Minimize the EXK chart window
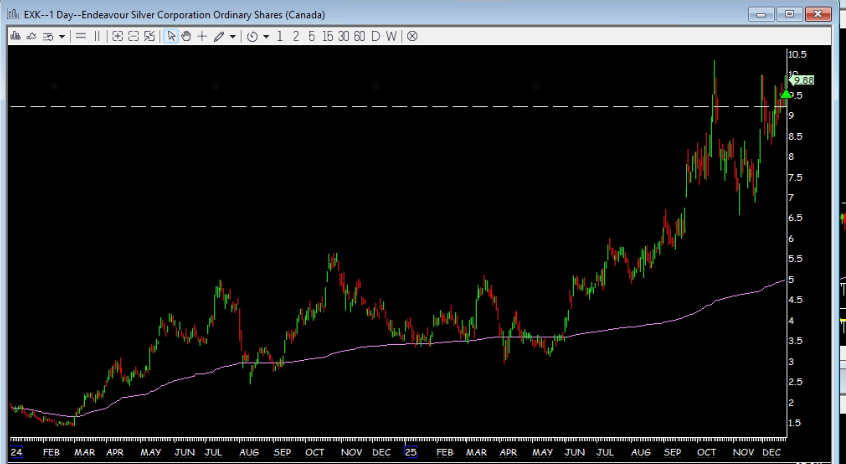Screen dimensions: 846x464 pyautogui.click(x=761, y=14)
